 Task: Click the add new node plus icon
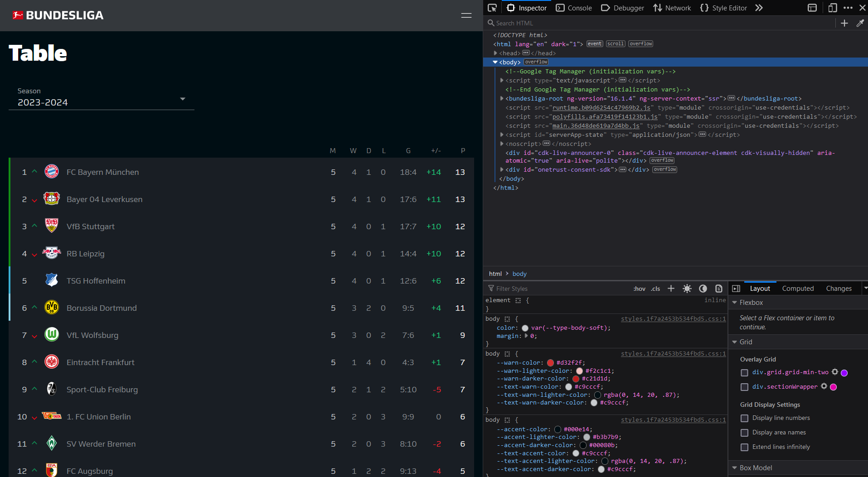pyautogui.click(x=844, y=23)
